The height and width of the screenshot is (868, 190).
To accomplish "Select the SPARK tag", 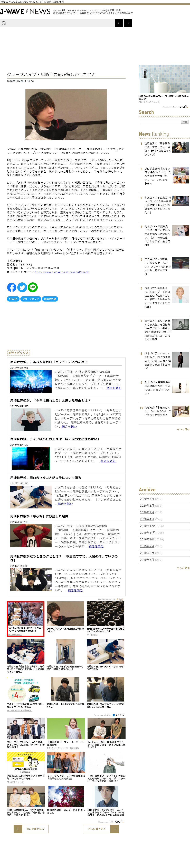I will pyautogui.click(x=13, y=299).
